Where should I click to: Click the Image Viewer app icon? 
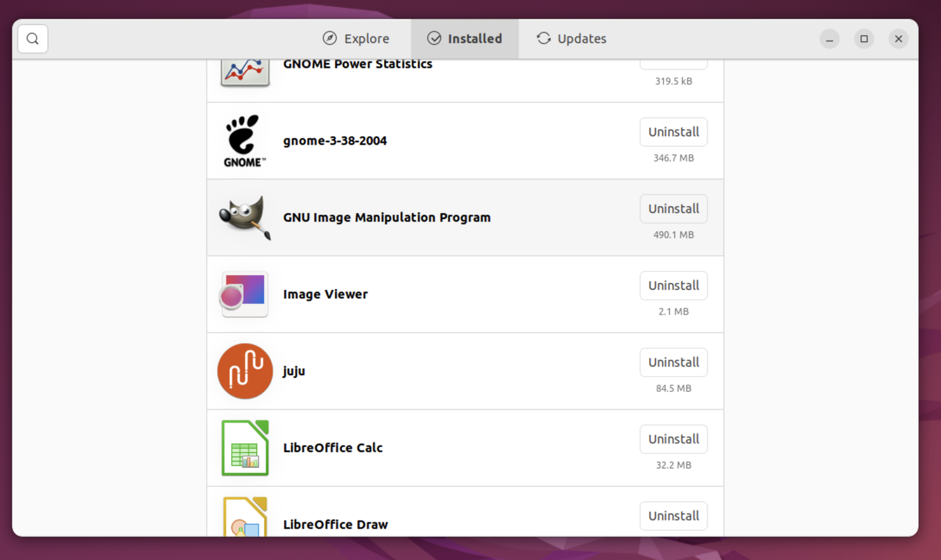point(245,294)
